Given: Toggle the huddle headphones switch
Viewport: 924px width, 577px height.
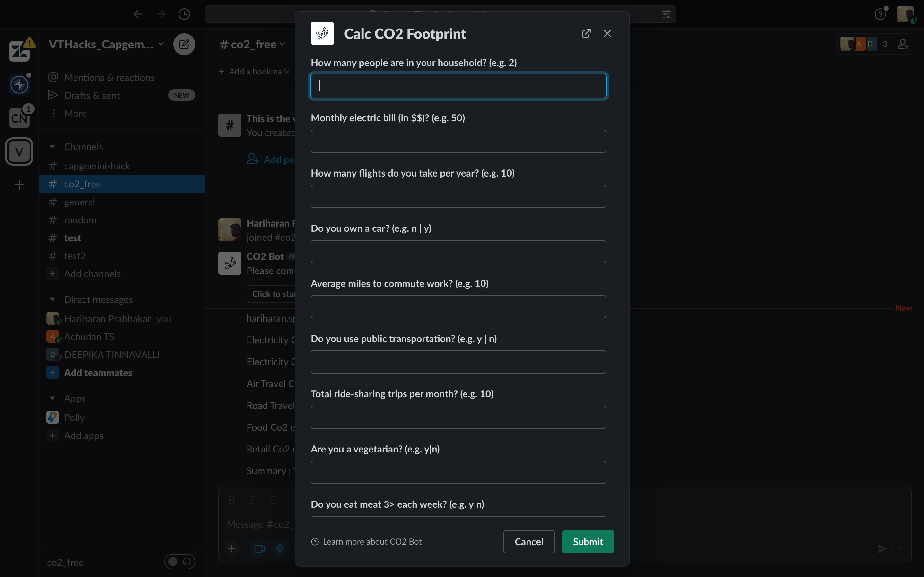Looking at the screenshot, I should 180,562.
